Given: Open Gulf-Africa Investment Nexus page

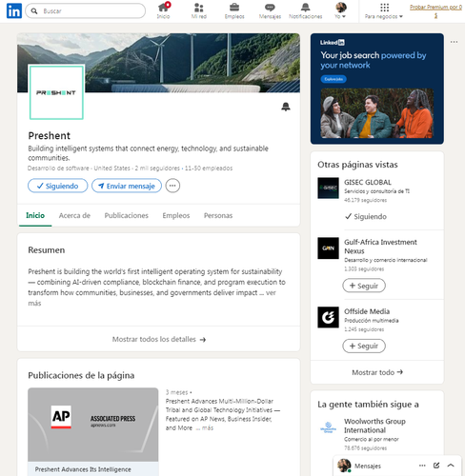Looking at the screenshot, I should pos(380,247).
